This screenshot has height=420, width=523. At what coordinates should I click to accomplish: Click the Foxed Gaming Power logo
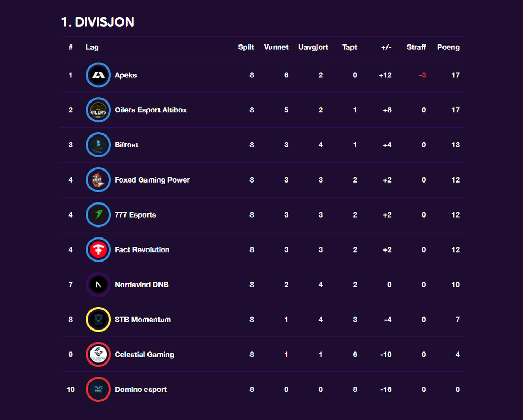coord(98,180)
